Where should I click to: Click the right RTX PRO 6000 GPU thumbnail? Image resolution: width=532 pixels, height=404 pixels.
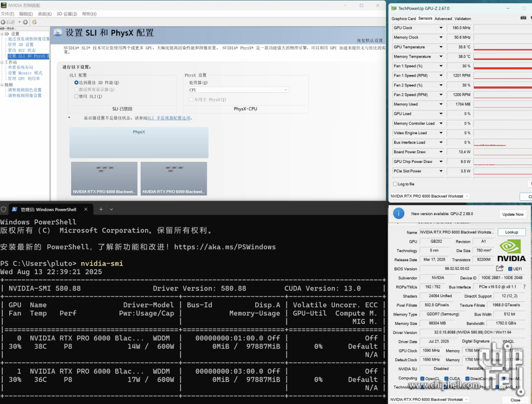click(x=174, y=178)
